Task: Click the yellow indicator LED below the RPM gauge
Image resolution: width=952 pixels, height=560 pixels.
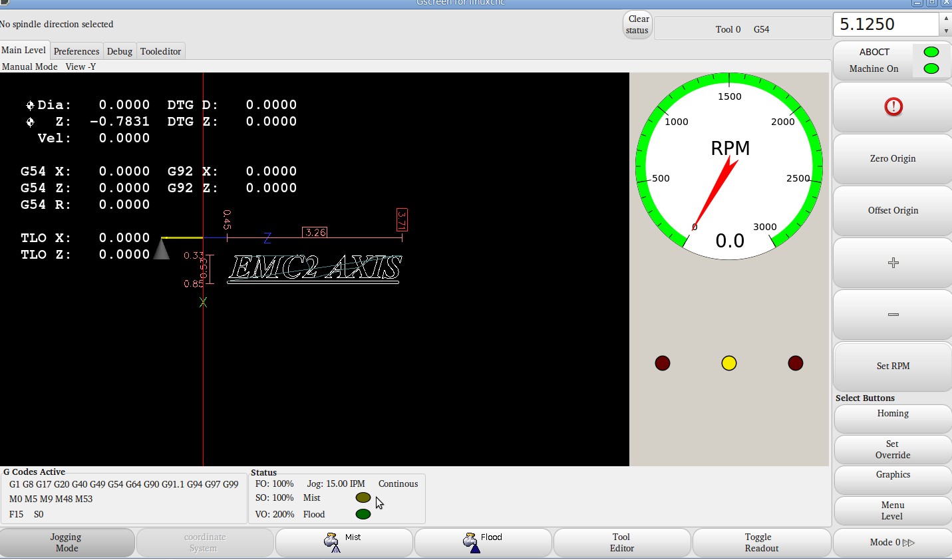Action: 729,363
